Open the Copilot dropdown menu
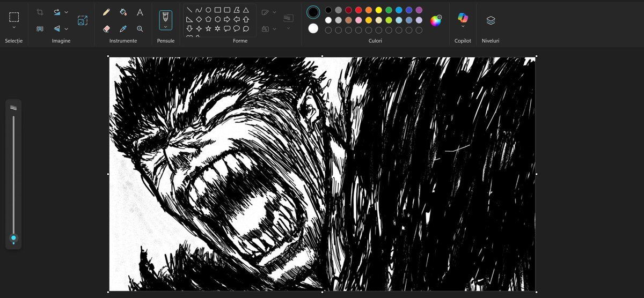 click(x=463, y=27)
